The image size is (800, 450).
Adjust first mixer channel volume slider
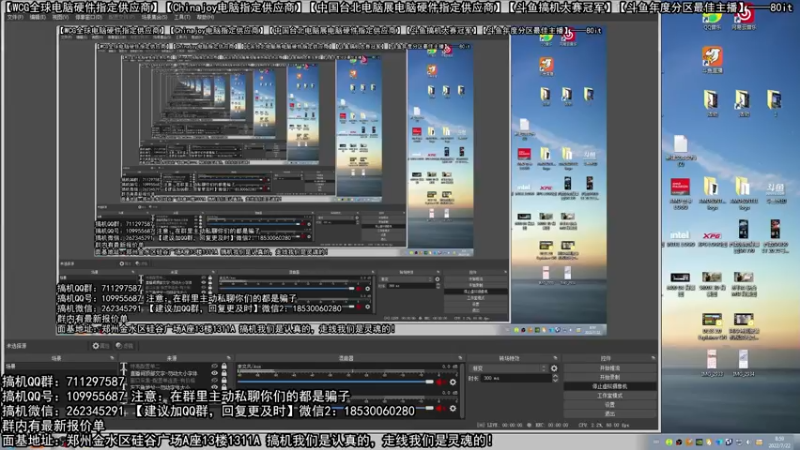pos(335,382)
